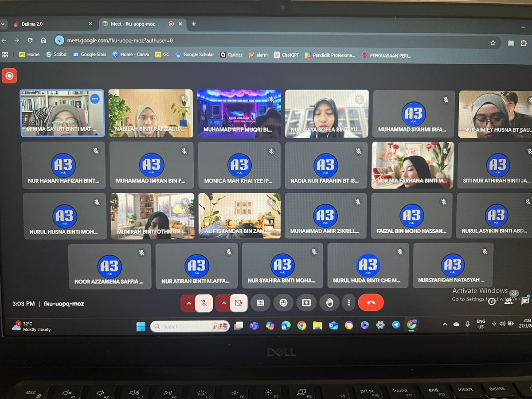Open the Home bookmark

click(29, 55)
